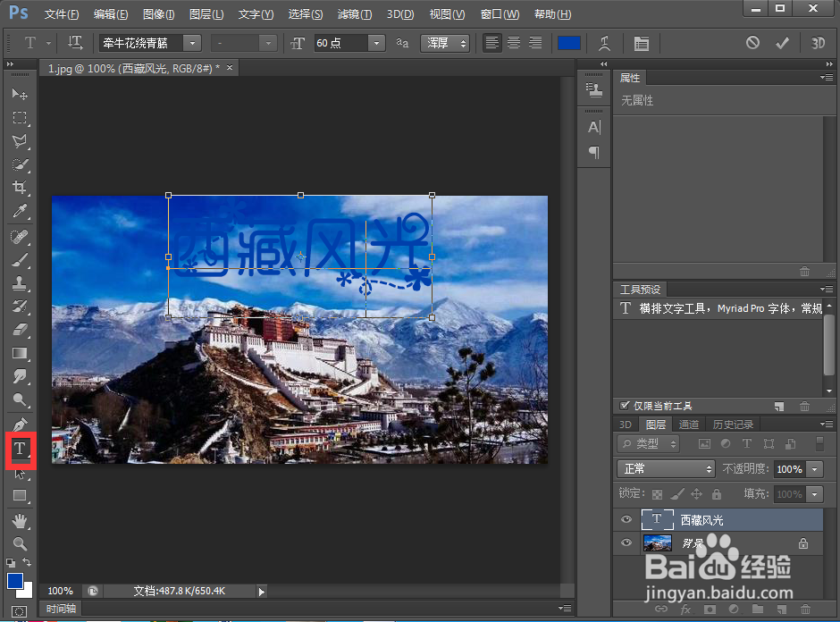The image size is (840, 622).
Task: Add layer style fx button
Action: [685, 609]
